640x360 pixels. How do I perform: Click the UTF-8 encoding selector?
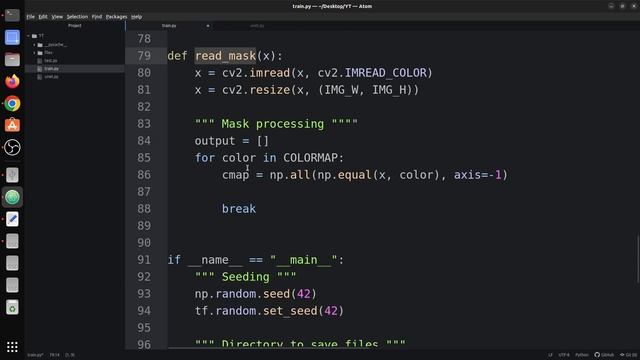(564, 355)
